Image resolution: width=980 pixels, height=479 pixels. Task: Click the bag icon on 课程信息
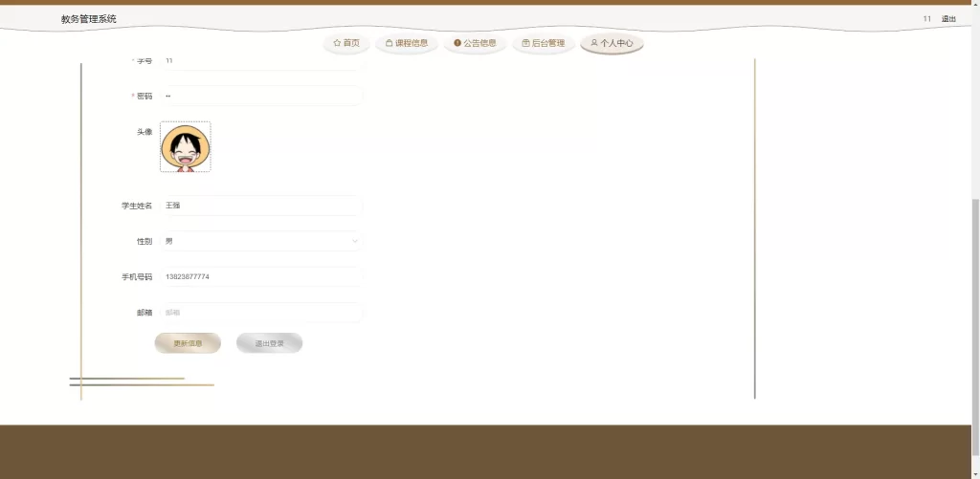(390, 43)
